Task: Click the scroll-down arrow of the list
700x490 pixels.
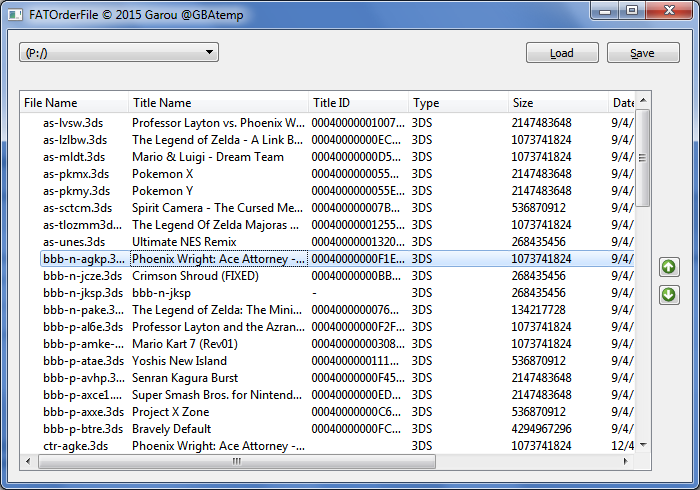Action: [643, 444]
